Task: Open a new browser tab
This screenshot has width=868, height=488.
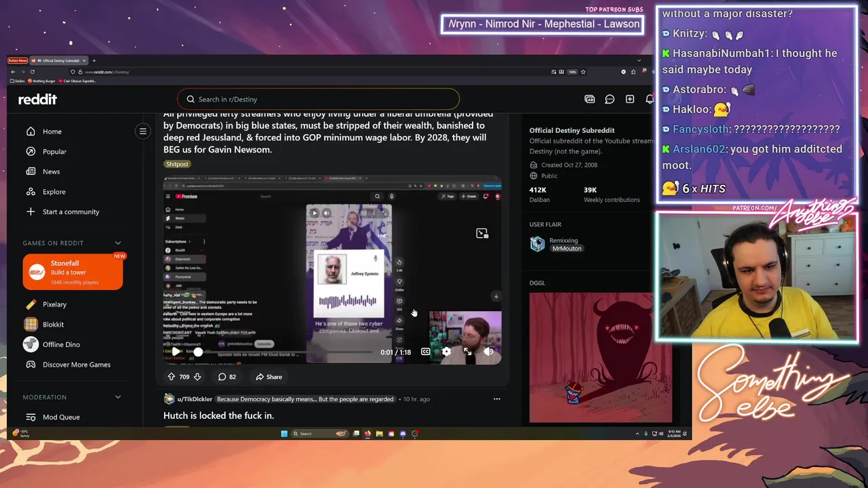Action: pos(94,61)
